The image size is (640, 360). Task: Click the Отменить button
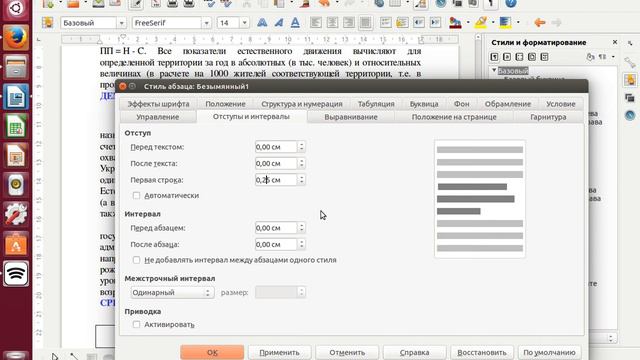[x=347, y=352]
